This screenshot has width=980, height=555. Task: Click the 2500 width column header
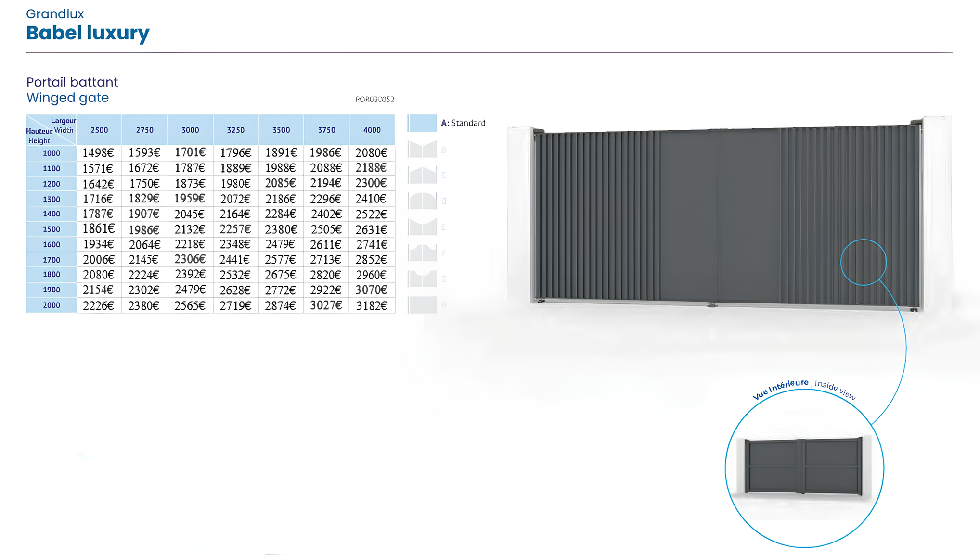pyautogui.click(x=99, y=130)
